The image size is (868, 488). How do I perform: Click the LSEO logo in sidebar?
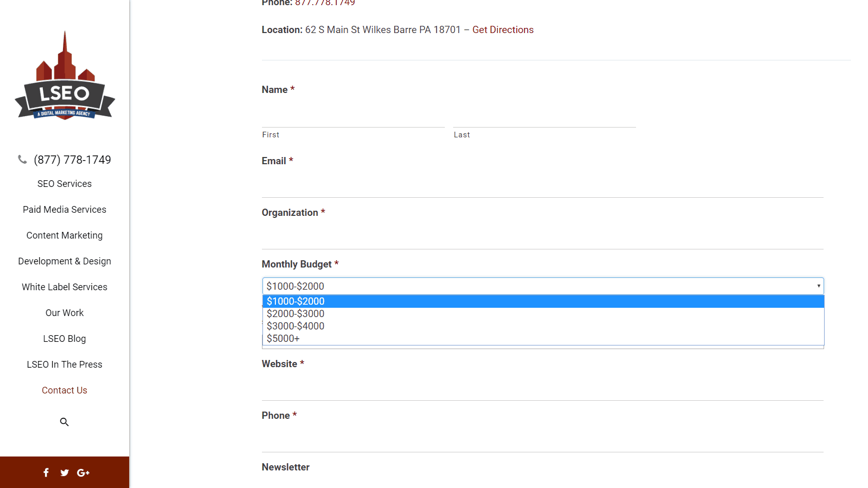(x=65, y=76)
